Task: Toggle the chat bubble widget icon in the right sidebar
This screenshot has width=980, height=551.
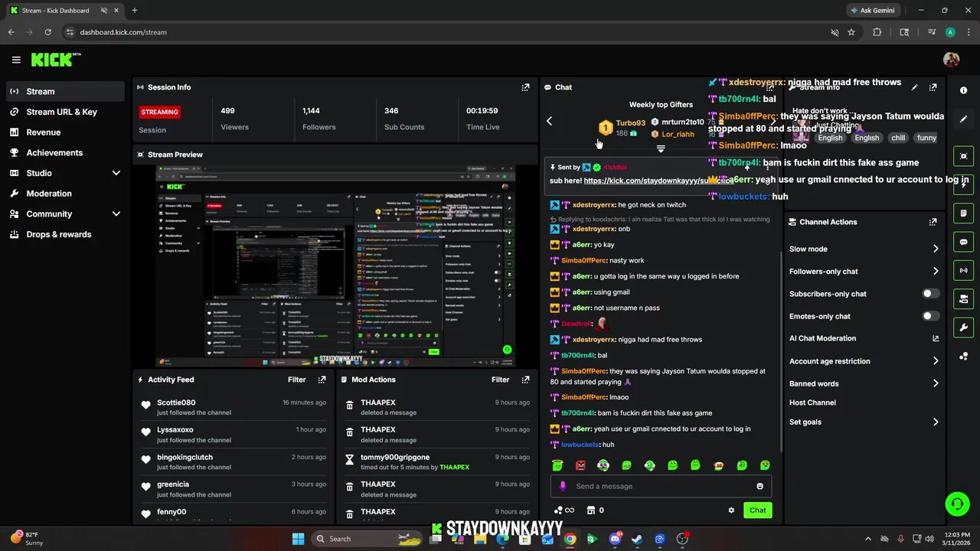Action: [x=963, y=242]
